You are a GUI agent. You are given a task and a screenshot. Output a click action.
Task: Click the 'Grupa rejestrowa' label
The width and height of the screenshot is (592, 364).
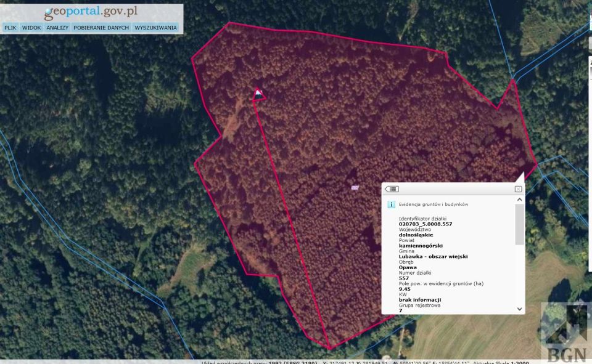point(419,305)
